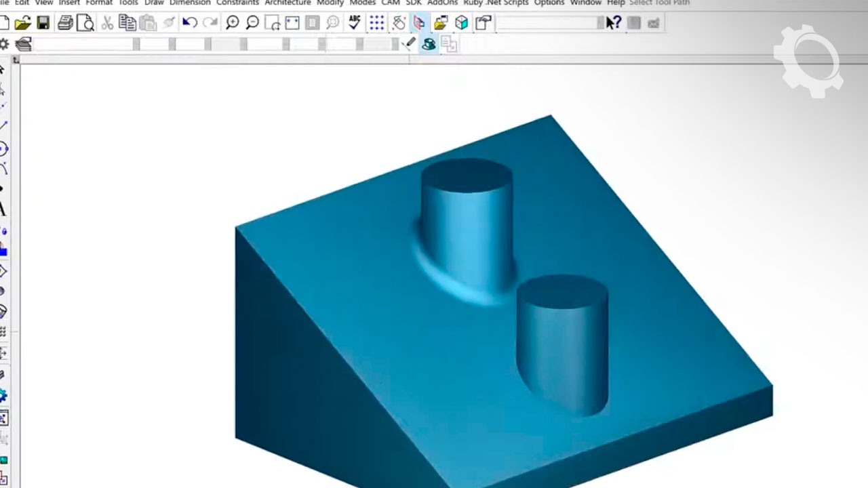Click the context Help arrow icon
This screenshot has height=488, width=868.
[613, 23]
